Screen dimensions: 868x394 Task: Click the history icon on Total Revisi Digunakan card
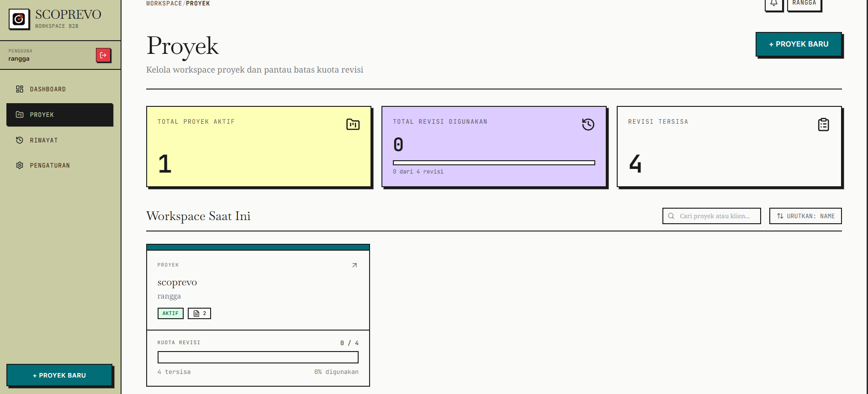(x=588, y=124)
